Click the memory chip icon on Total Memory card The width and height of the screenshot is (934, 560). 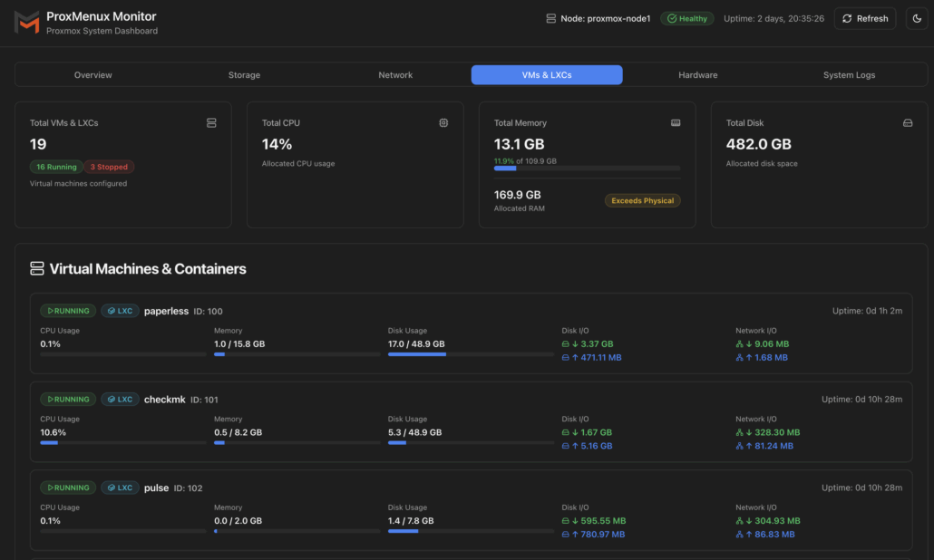[676, 122]
